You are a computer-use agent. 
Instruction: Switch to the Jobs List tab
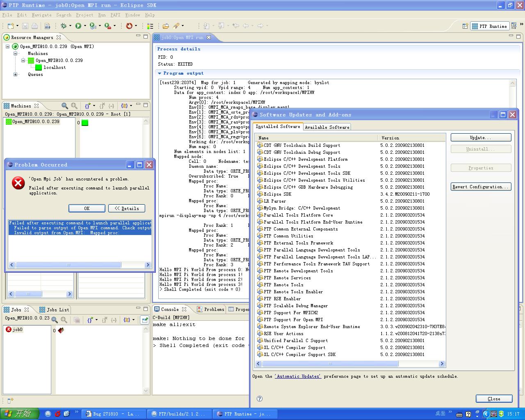point(54,310)
